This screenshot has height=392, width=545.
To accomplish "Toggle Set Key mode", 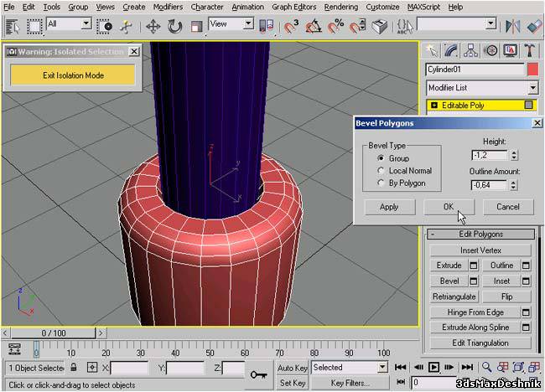I will click(293, 383).
